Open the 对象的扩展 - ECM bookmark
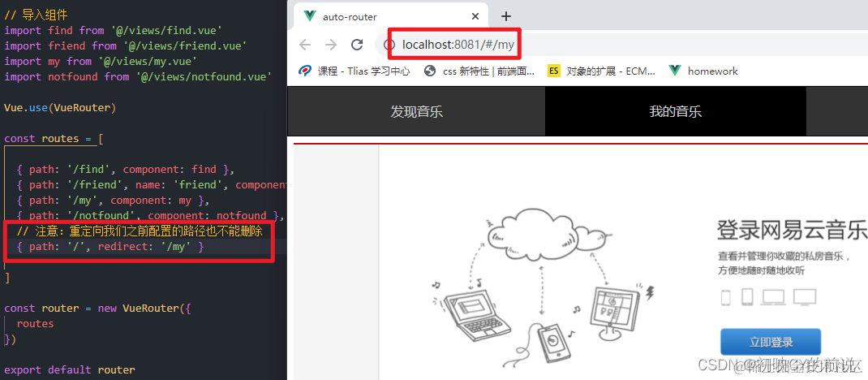Screen dimensions: 868x380 pyautogui.click(x=602, y=71)
